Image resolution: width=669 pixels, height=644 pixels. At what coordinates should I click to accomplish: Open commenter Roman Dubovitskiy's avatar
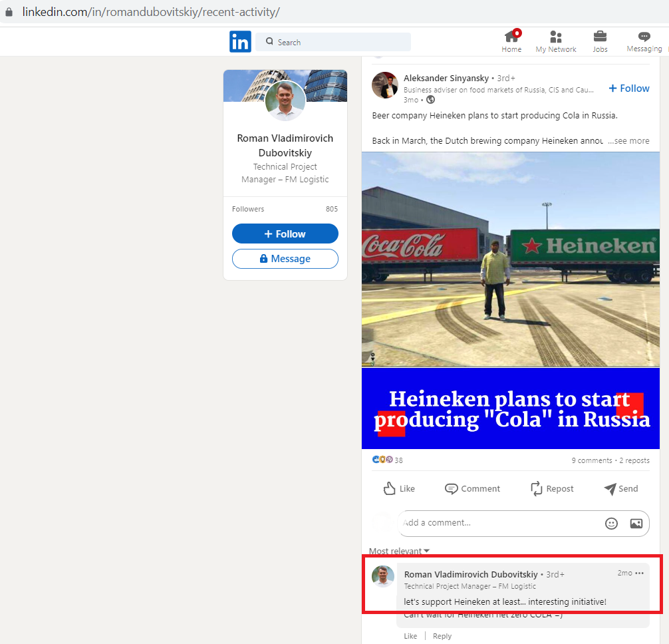coord(382,577)
